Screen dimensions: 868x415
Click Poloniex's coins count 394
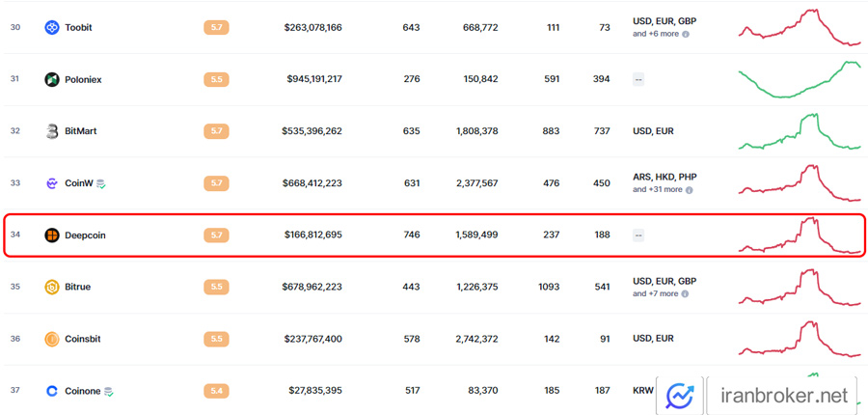click(601, 79)
